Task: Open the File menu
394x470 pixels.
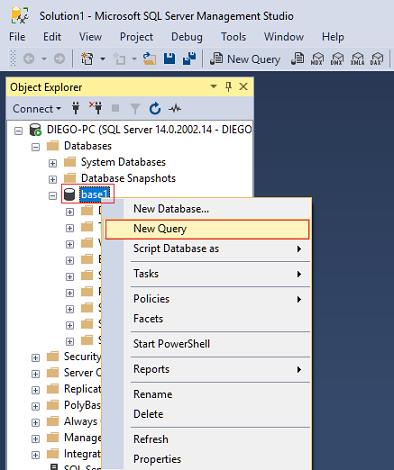Action: [17, 37]
